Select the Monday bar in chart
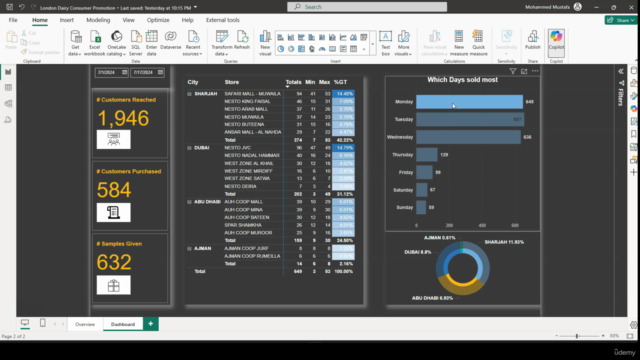Viewport: 640px width, 360px height. point(469,102)
